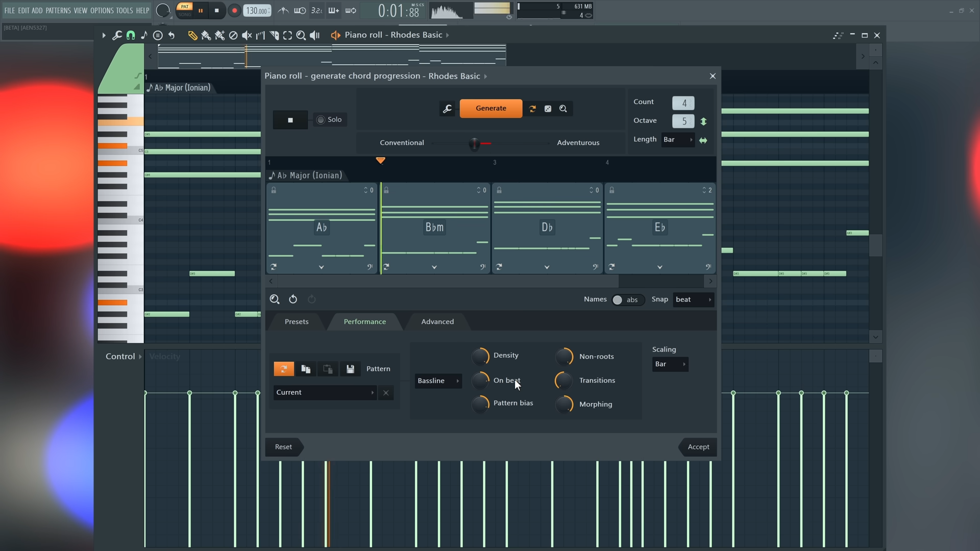
Task: Stop preview with the square stop button
Action: [x=290, y=120]
